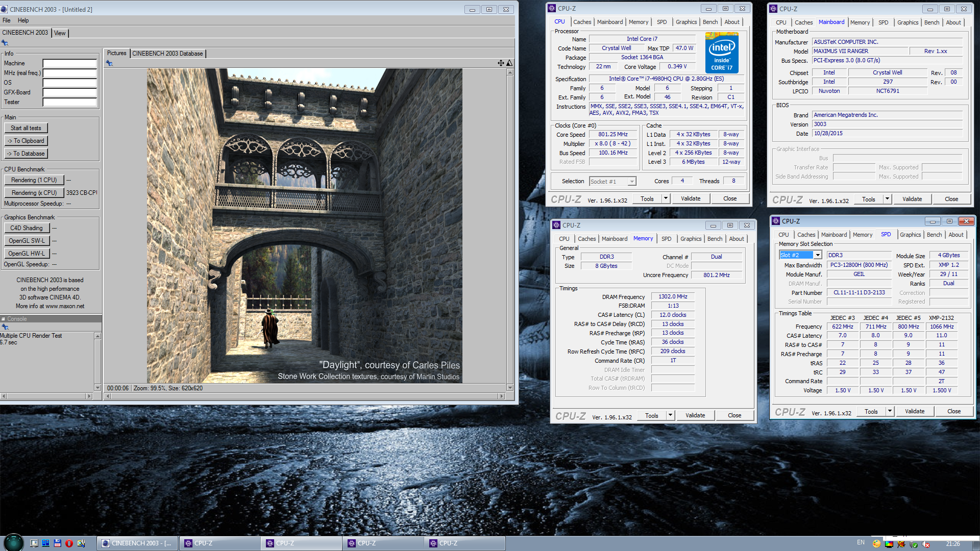Click the CINEBENCH title bar app icon
Image resolution: width=980 pixels, height=551 pixels.
coord(5,9)
